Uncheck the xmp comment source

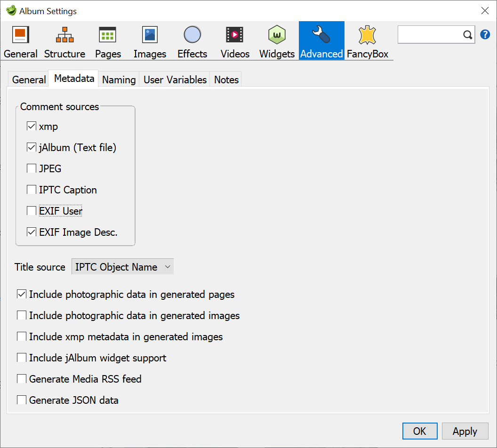pyautogui.click(x=31, y=126)
